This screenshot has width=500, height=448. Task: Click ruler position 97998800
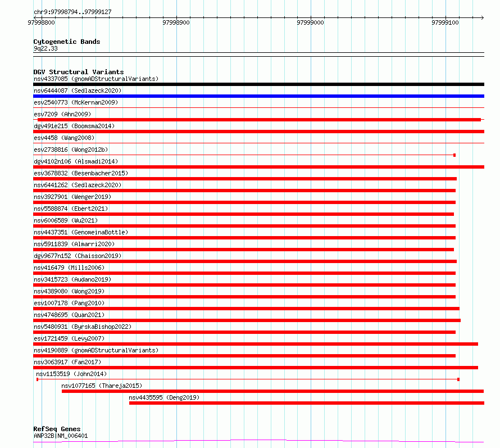41,22
